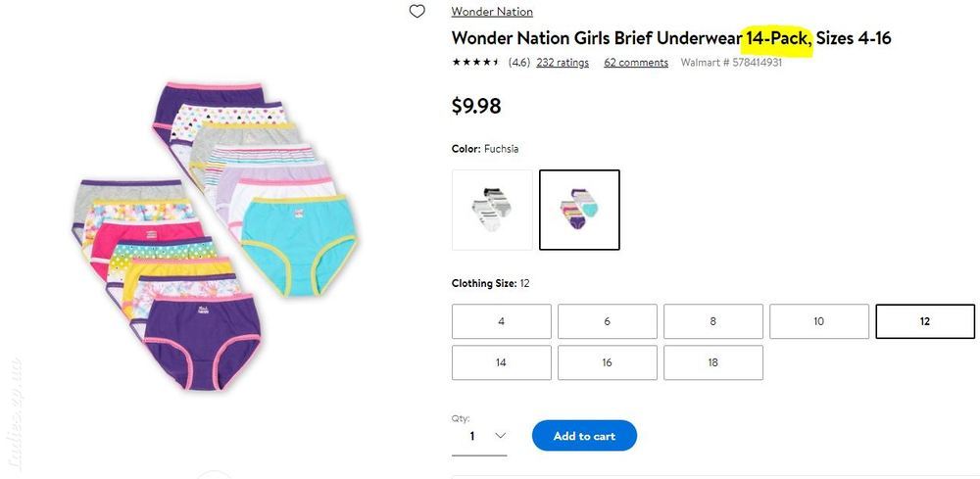The width and height of the screenshot is (980, 479).
Task: Add item to favorites with heart icon
Action: point(416,11)
